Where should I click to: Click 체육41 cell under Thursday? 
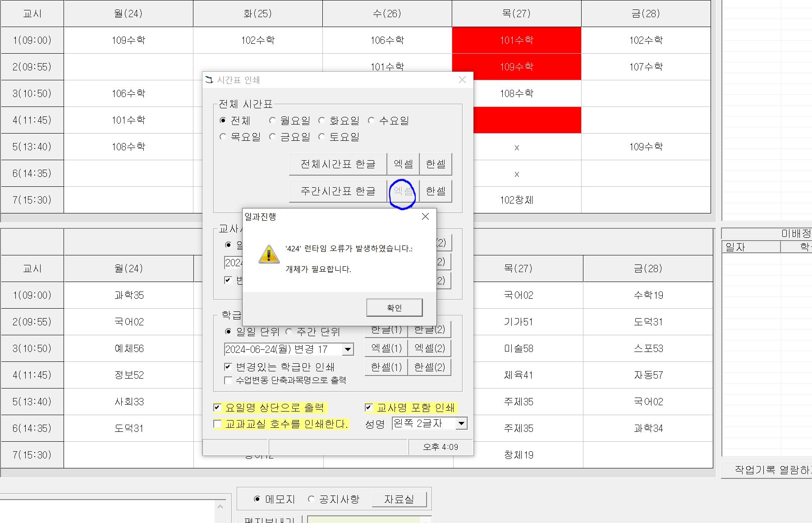click(x=518, y=375)
